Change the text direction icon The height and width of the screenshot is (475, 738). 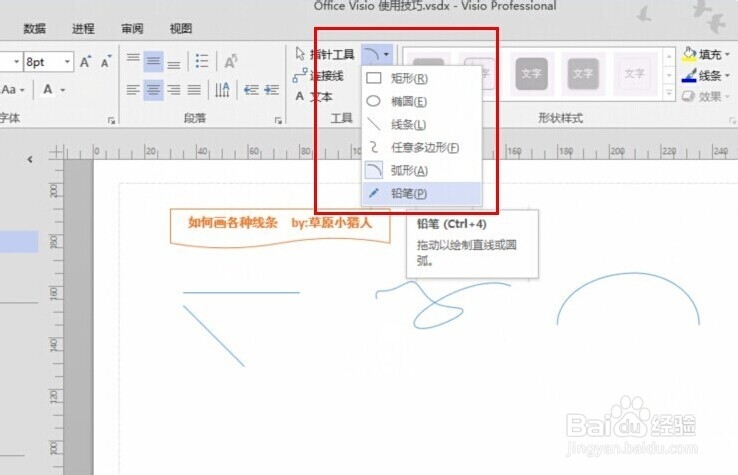pos(222,90)
